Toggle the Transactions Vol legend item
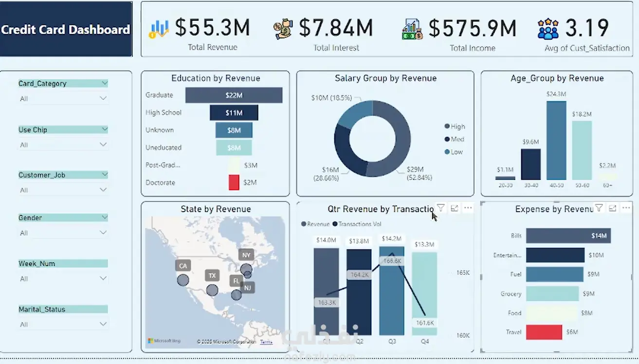Screen dimensions: 639x364 point(357,224)
